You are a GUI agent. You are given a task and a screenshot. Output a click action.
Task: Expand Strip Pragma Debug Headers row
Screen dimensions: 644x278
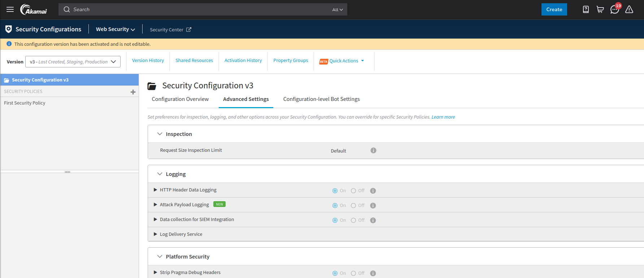(155, 272)
